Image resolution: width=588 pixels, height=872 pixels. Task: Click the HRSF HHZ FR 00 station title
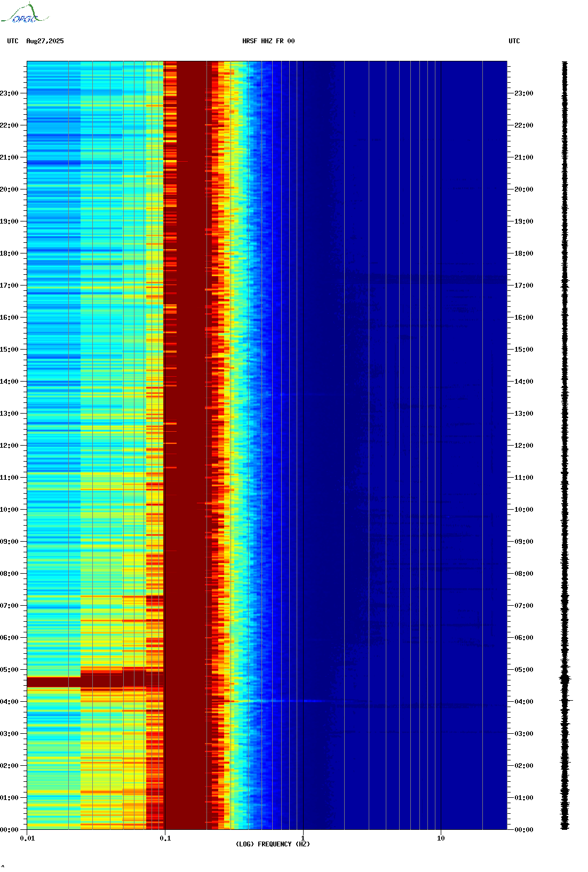[268, 41]
